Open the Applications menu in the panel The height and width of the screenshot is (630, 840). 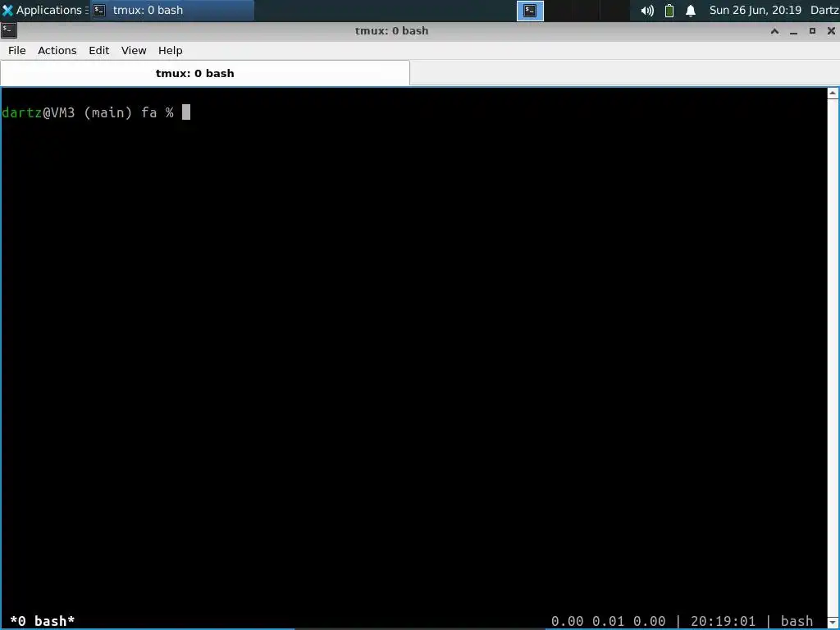click(44, 10)
